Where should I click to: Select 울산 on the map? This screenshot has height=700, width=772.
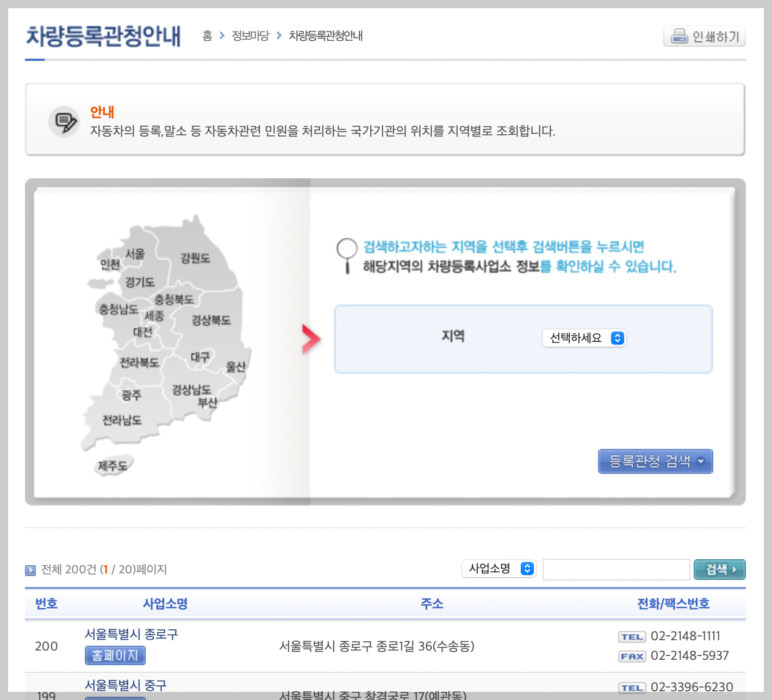[236, 367]
